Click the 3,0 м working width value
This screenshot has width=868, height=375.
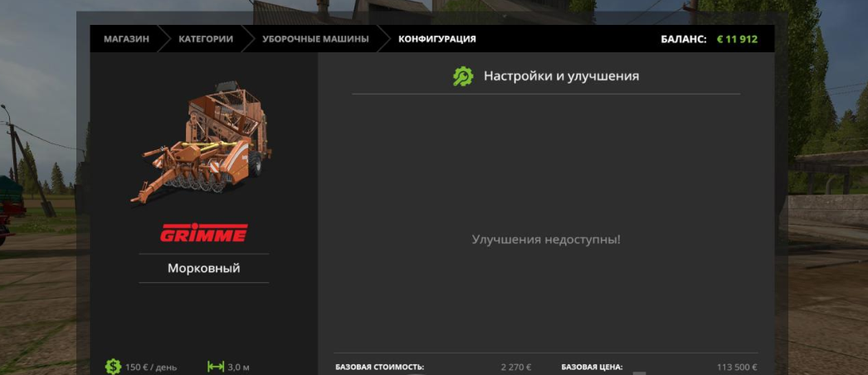tap(239, 367)
